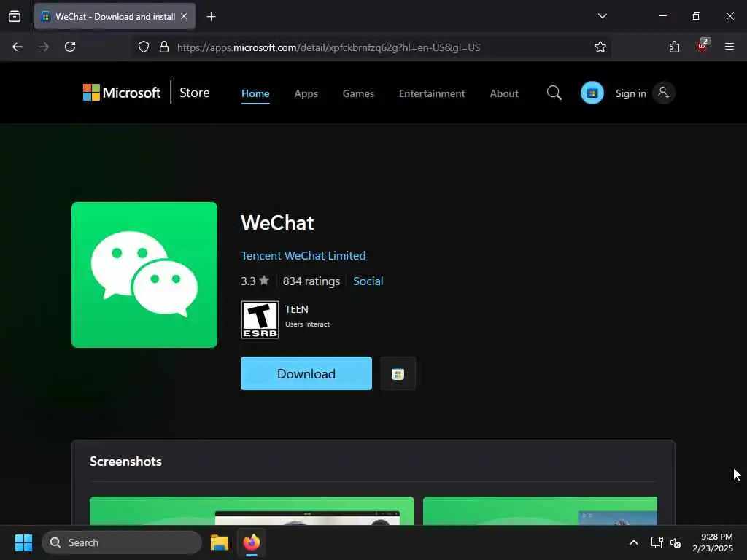
Task: Open a new browser tab
Action: tap(211, 17)
